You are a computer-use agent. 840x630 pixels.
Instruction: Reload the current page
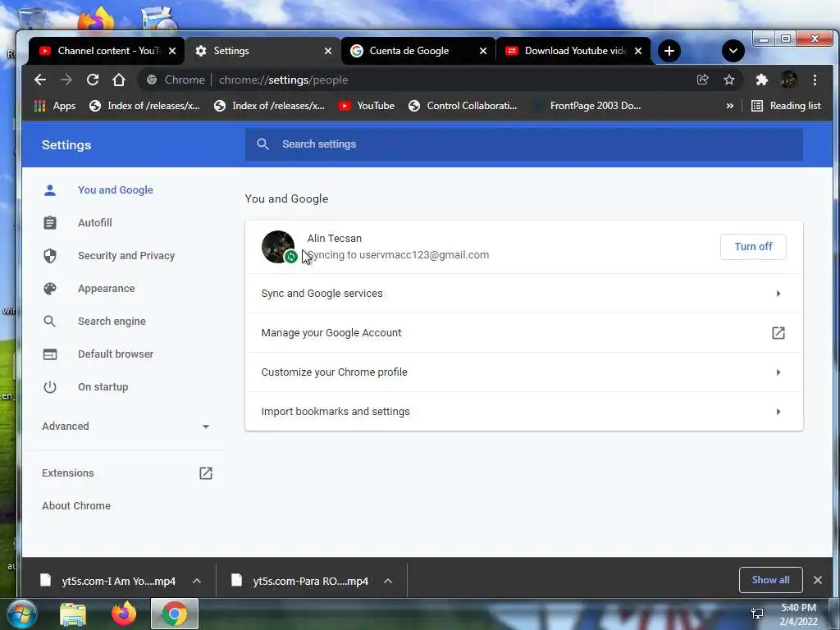pyautogui.click(x=93, y=80)
